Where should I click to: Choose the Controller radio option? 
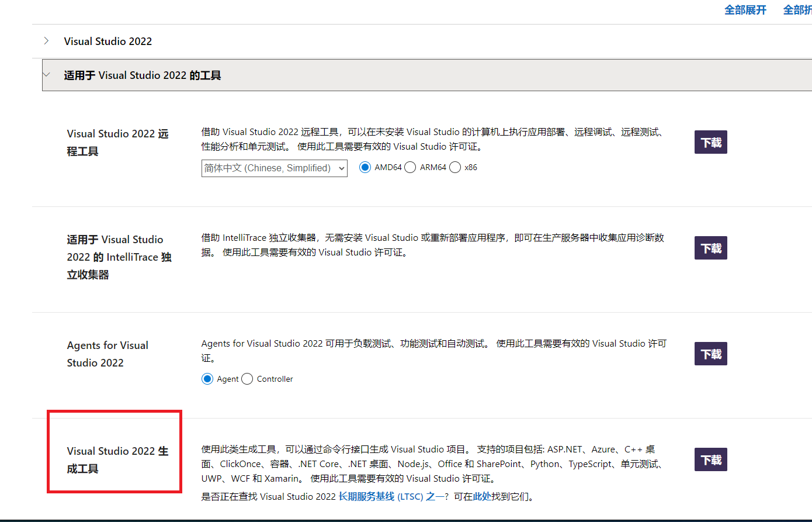(247, 379)
